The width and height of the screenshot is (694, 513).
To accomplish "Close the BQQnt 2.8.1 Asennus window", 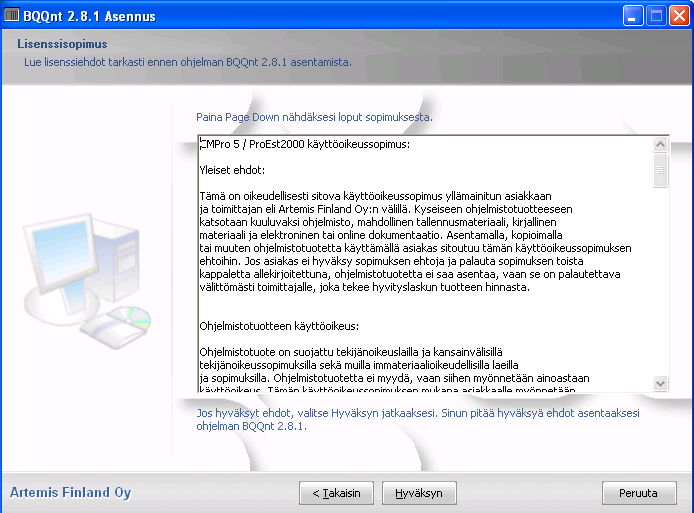I will pyautogui.click(x=679, y=16).
